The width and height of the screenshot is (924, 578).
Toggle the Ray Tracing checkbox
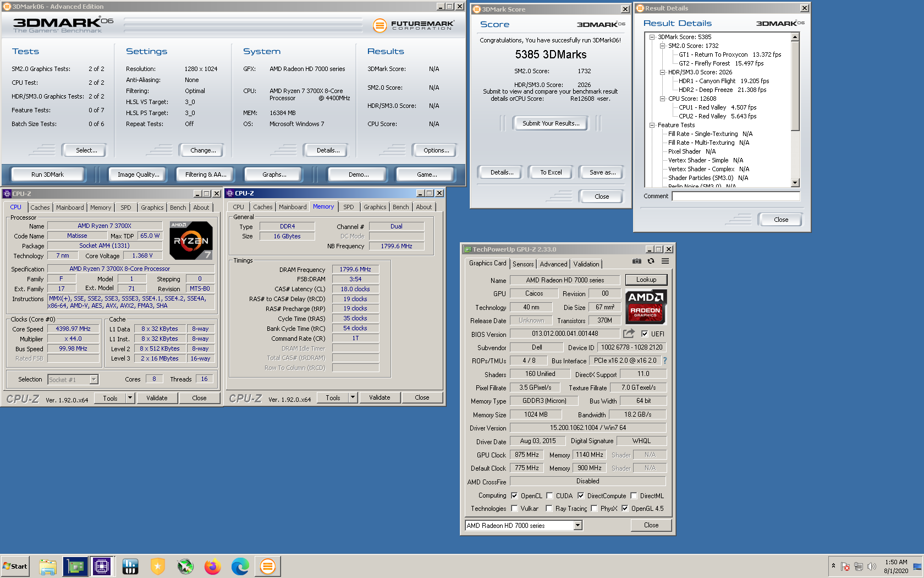point(549,508)
